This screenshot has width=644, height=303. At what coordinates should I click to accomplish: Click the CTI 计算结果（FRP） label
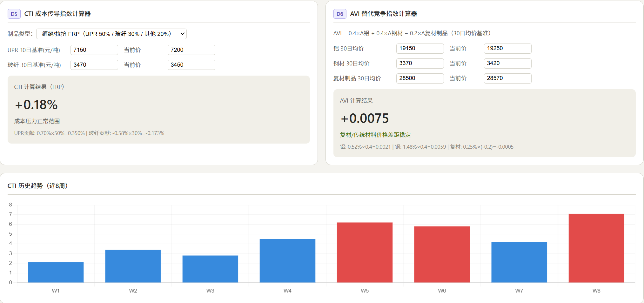tap(39, 87)
